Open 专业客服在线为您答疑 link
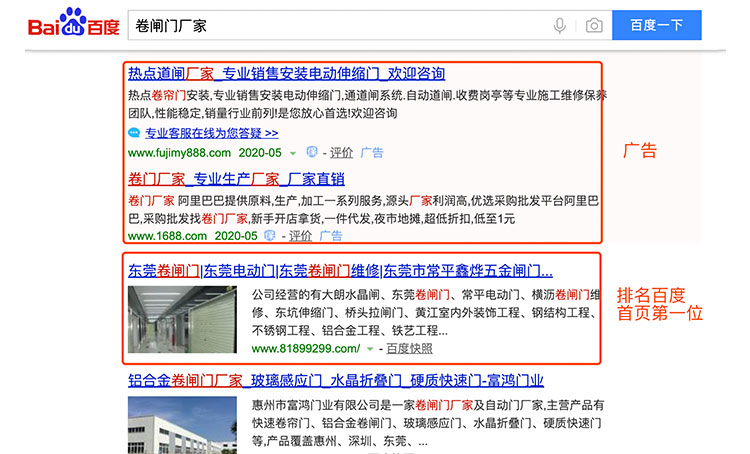The image size is (750, 454). [x=211, y=133]
